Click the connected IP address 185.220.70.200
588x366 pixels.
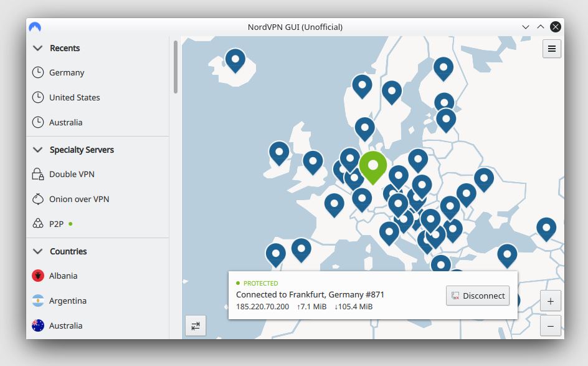(x=262, y=307)
